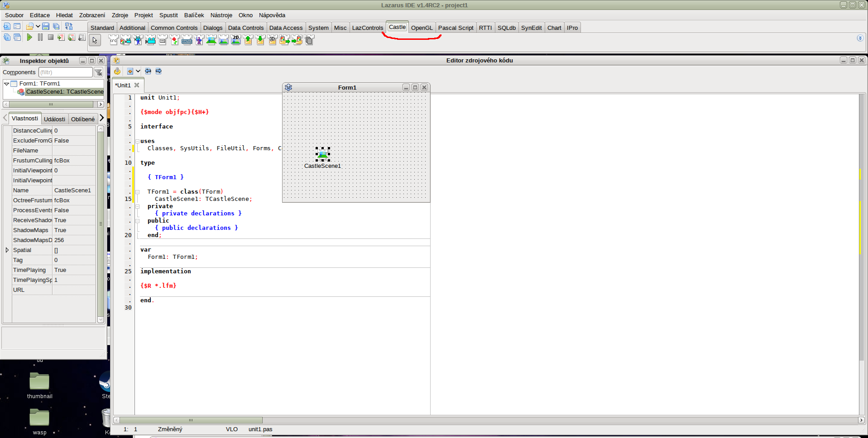
Task: Pick the stacked windows castle component
Action: 309,40
